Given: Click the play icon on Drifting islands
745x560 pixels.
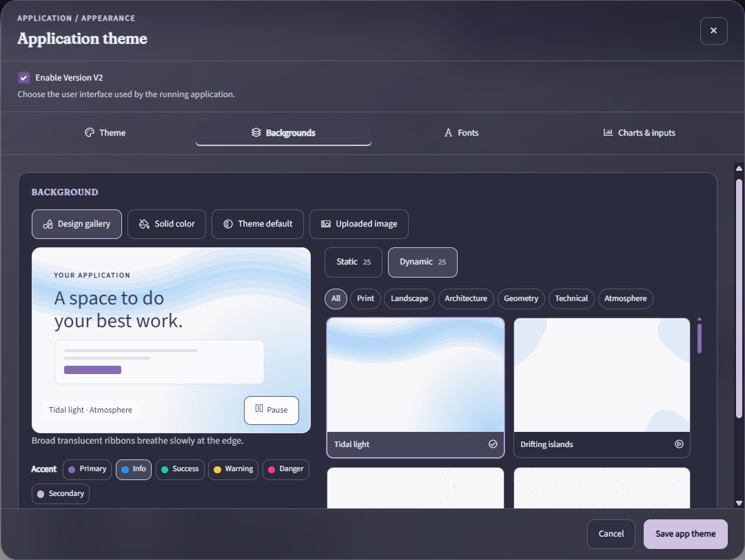Looking at the screenshot, I should 679,444.
